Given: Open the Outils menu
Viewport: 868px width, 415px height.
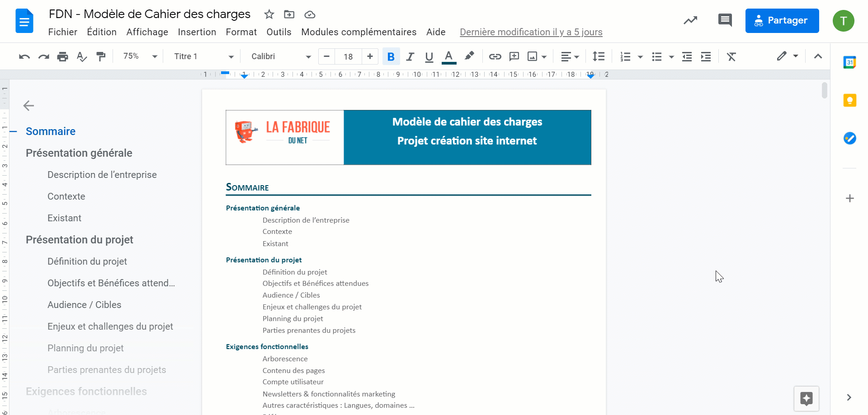Looking at the screenshot, I should coord(278,32).
